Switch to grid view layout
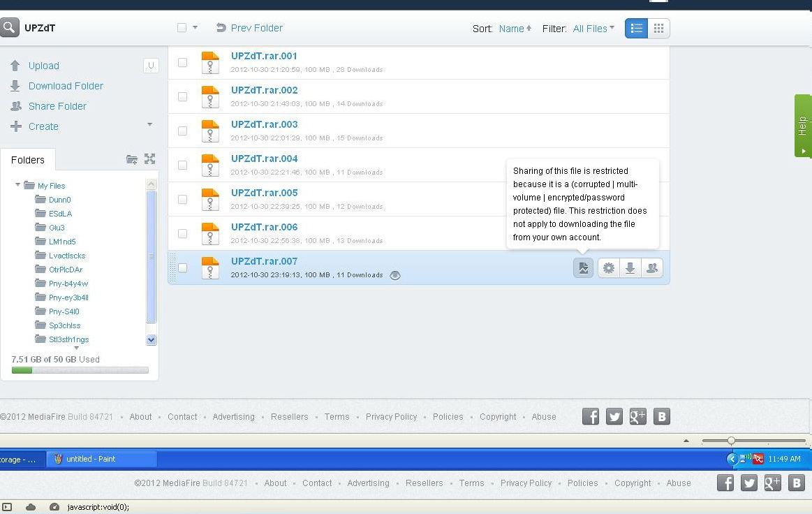The image size is (812, 514). 658,29
